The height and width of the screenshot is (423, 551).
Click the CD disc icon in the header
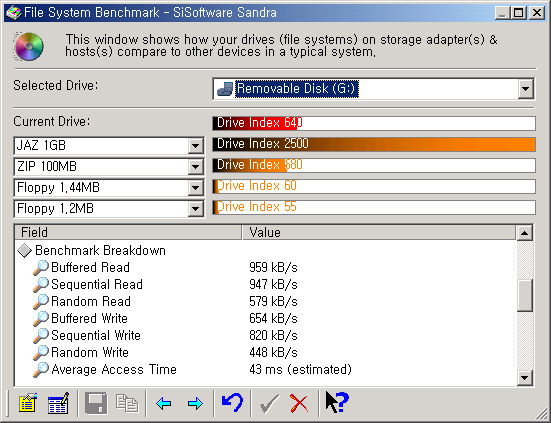[28, 46]
